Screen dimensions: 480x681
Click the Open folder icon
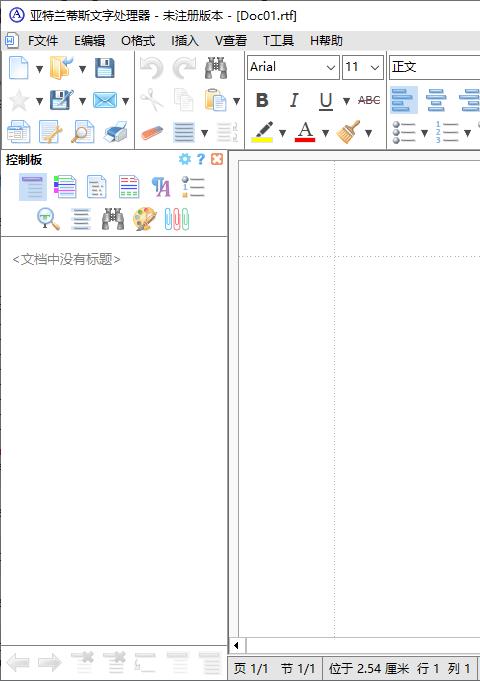click(61, 68)
